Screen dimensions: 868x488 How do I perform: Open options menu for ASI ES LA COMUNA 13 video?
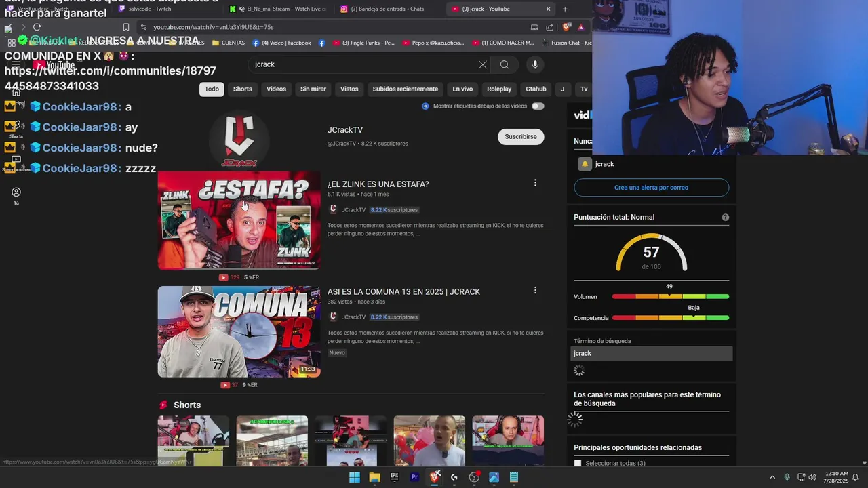click(x=535, y=290)
